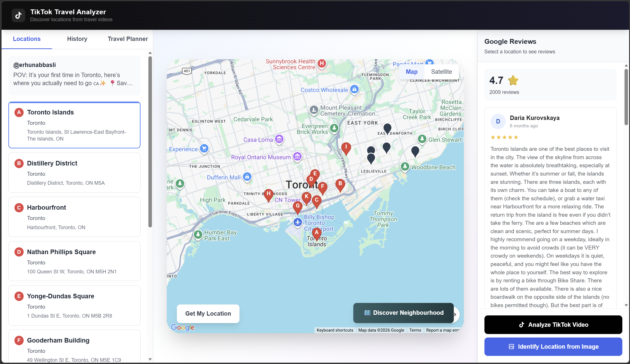
Task: Select the Map view toggle
Action: coord(412,72)
